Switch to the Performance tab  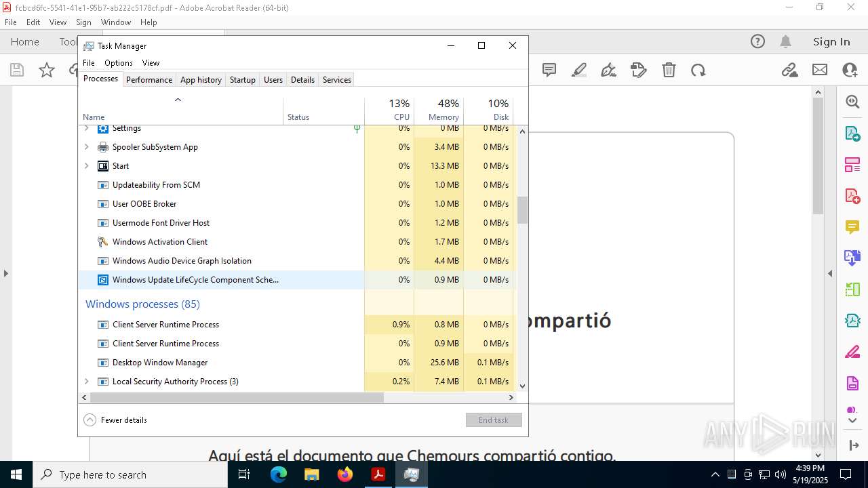tap(149, 80)
